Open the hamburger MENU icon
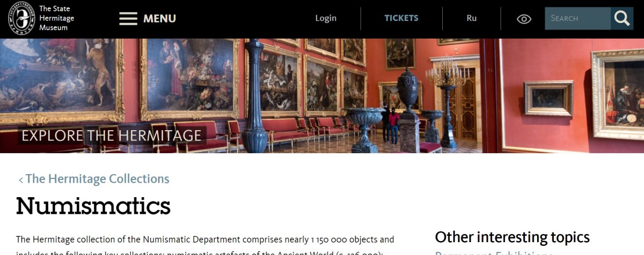 coord(128,19)
